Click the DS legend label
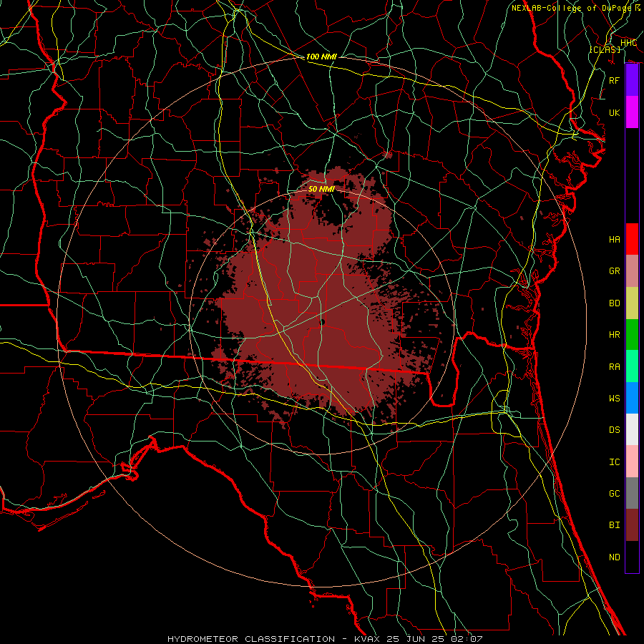 click(x=615, y=430)
